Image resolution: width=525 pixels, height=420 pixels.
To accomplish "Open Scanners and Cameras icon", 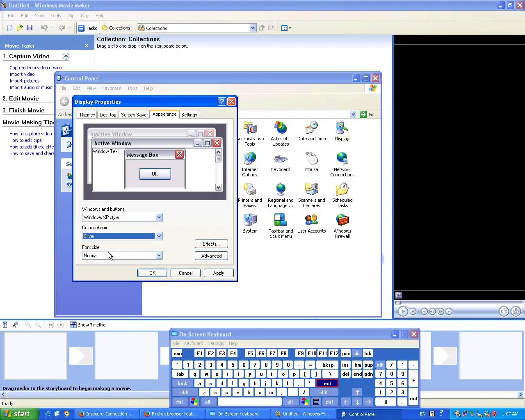I will click(312, 195).
